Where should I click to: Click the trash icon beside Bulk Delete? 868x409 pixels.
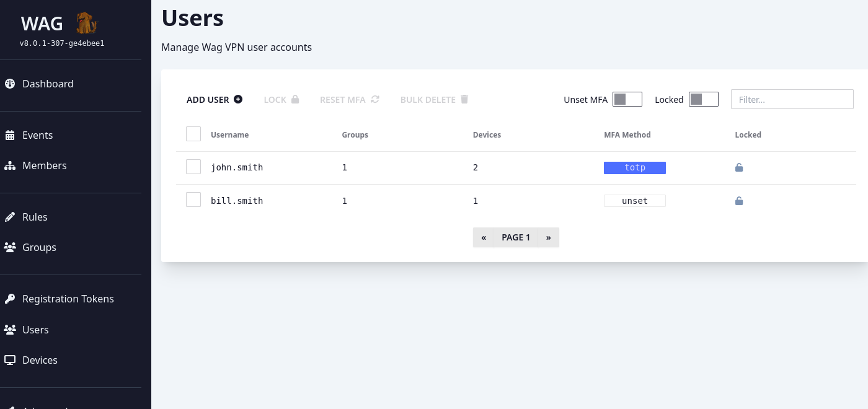[x=464, y=99]
